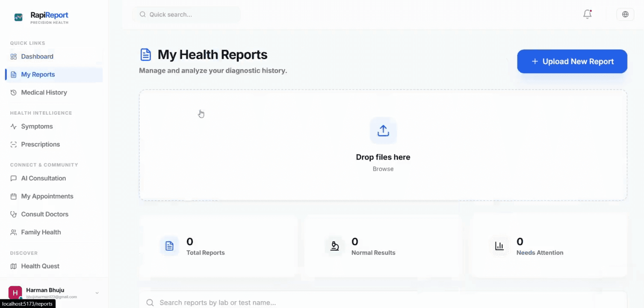Click Browse link in drop zone
Image resolution: width=644 pixels, height=308 pixels.
[x=383, y=169]
